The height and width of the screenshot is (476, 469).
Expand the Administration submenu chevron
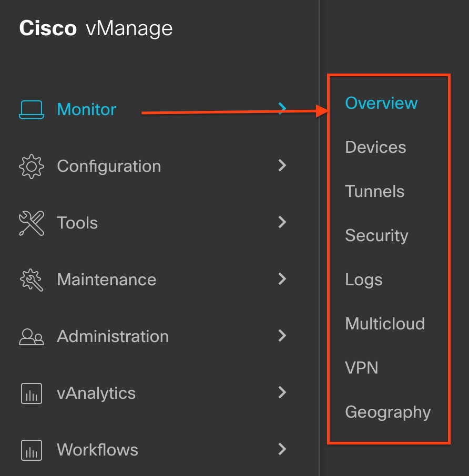[x=282, y=335]
